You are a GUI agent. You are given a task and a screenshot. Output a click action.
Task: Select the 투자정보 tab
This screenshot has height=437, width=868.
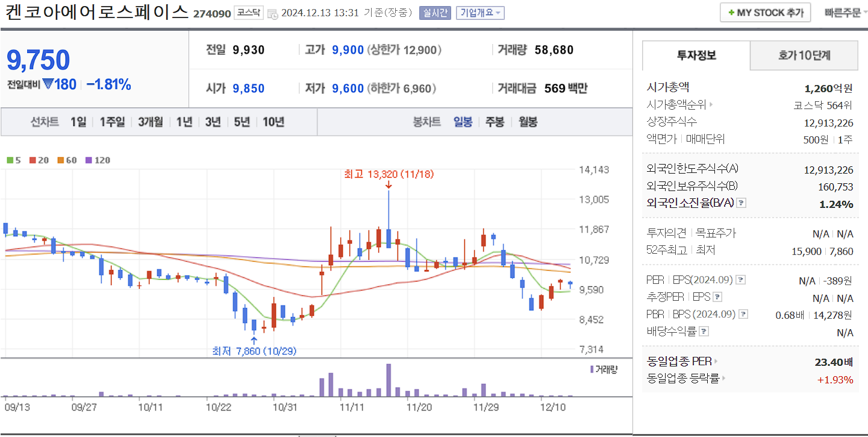(x=695, y=55)
